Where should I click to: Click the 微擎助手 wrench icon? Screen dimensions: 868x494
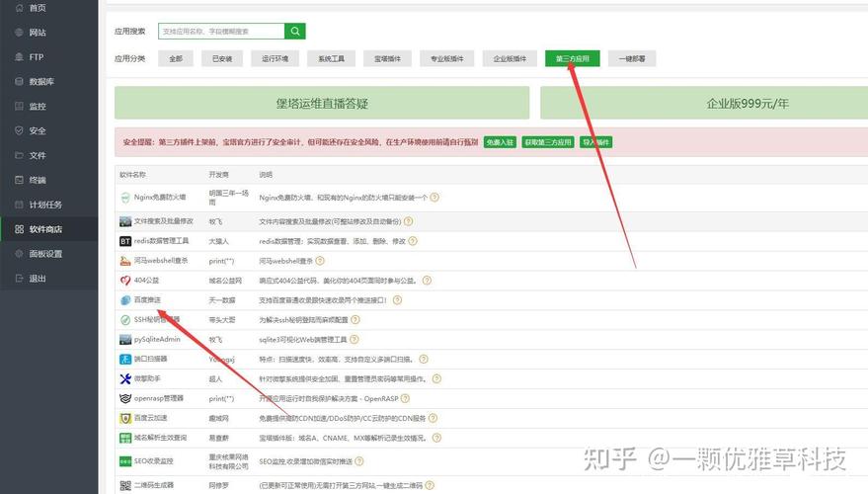(x=125, y=378)
